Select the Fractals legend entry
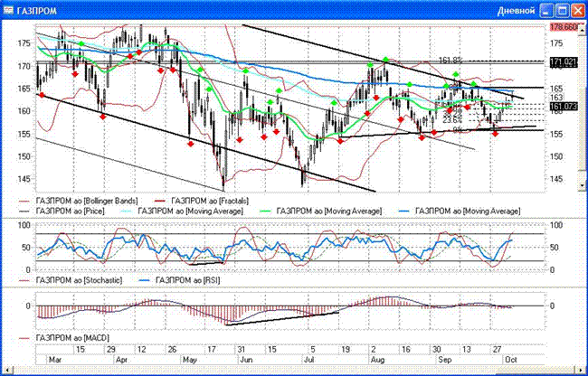Screen dimensions: 588x376 click(201, 202)
